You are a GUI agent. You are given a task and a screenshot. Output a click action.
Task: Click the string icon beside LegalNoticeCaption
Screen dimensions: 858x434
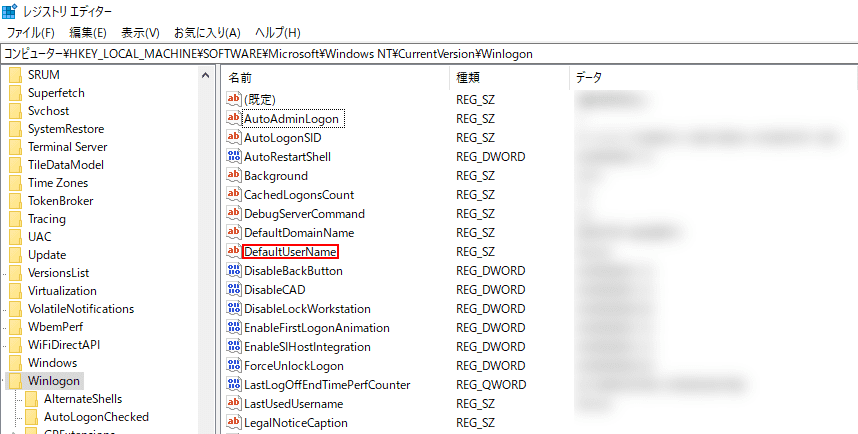coord(234,422)
